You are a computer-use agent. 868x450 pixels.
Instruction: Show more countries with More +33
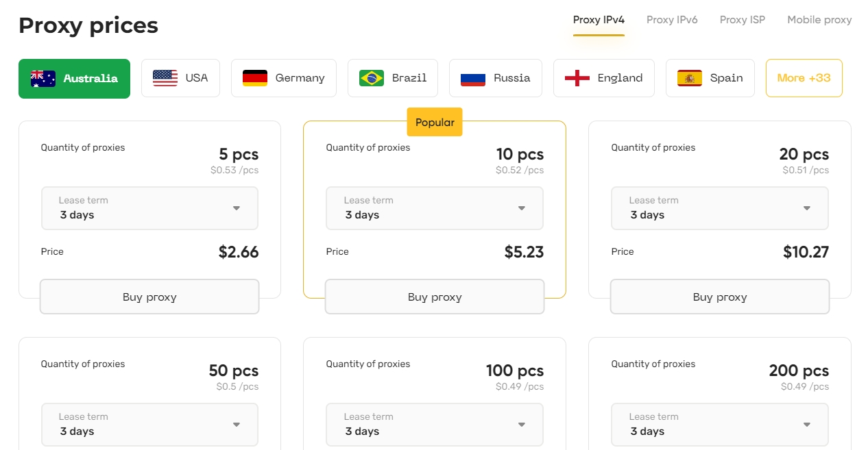804,78
